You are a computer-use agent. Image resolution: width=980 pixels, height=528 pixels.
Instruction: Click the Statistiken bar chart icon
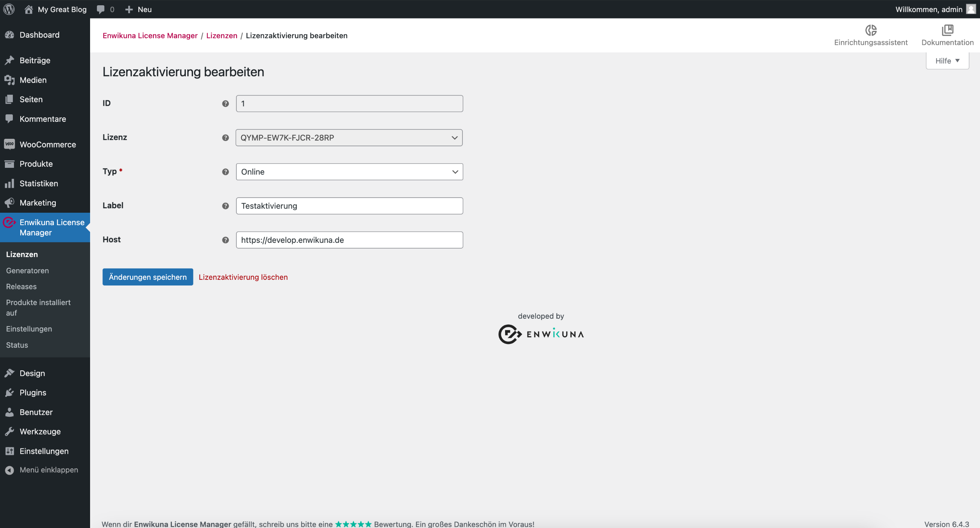(x=9, y=184)
